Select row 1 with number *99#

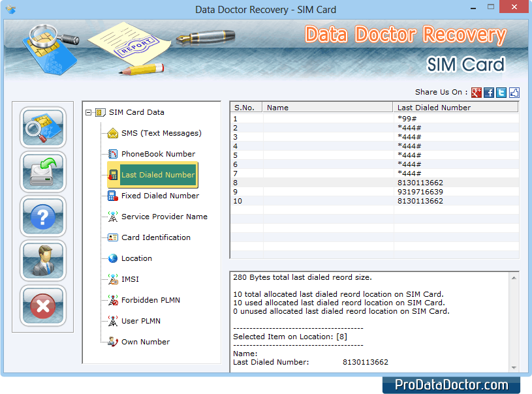(x=375, y=119)
